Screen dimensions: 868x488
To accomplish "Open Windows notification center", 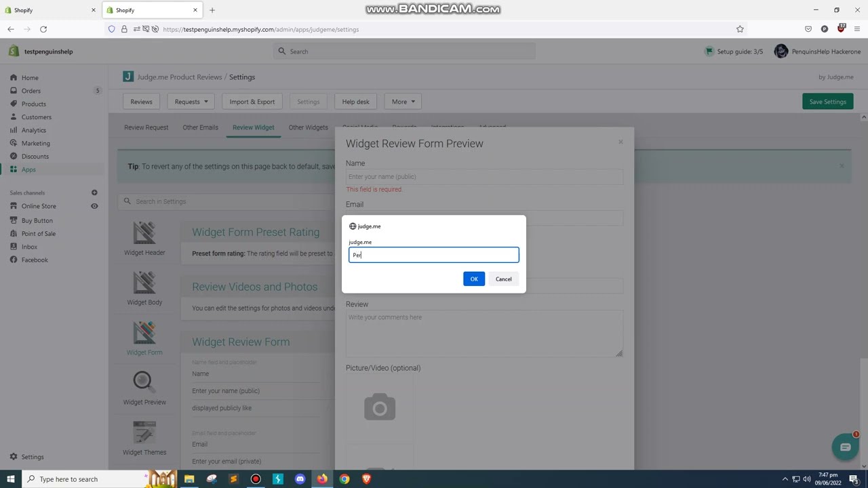I will pyautogui.click(x=854, y=479).
